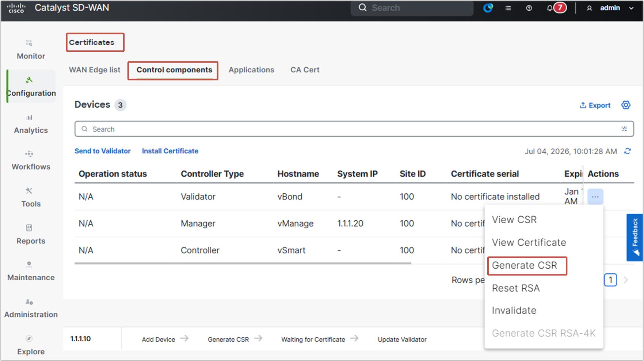Open search filter options icon
This screenshot has height=361, width=644.
point(624,129)
